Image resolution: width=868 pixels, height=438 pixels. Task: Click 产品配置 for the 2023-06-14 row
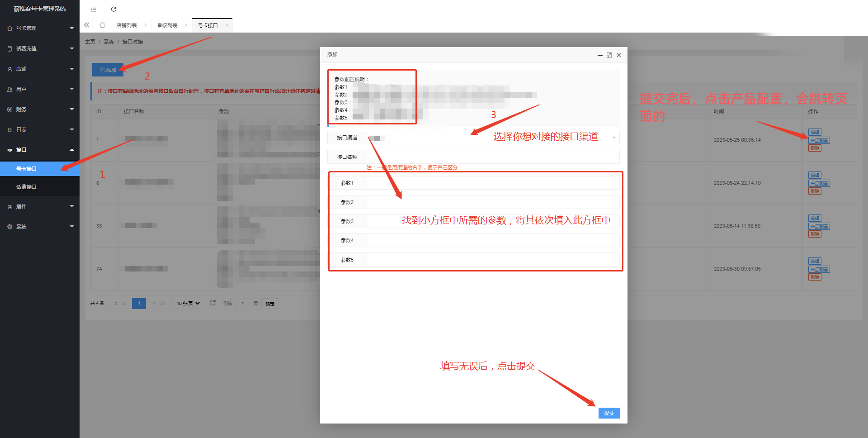point(819,226)
